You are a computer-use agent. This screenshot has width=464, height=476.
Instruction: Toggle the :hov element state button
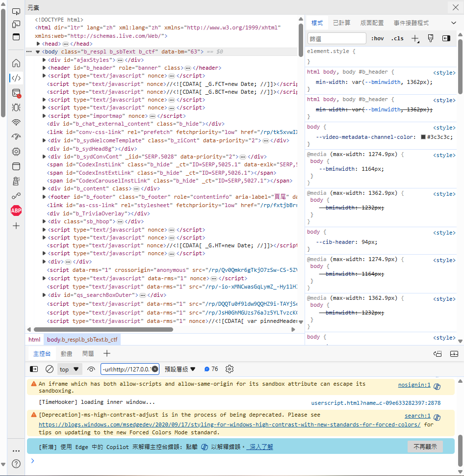pos(378,39)
